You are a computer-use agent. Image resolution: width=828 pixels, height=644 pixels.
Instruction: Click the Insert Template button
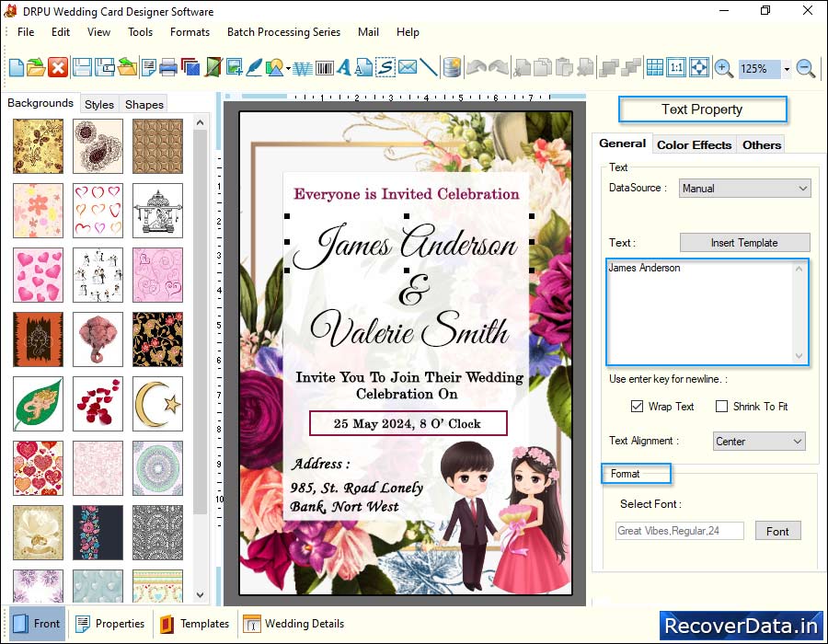tap(744, 243)
